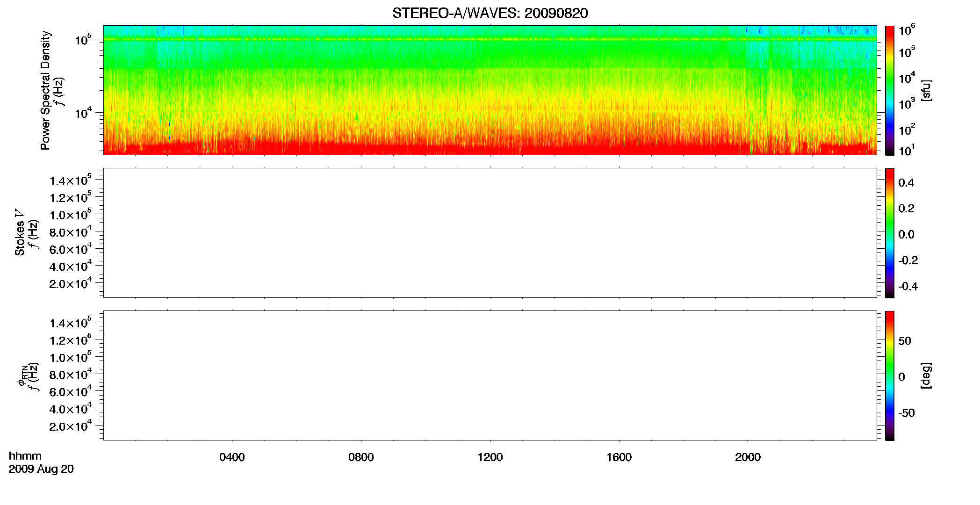Click the 10^5 frequency tick of top panel

[83, 39]
